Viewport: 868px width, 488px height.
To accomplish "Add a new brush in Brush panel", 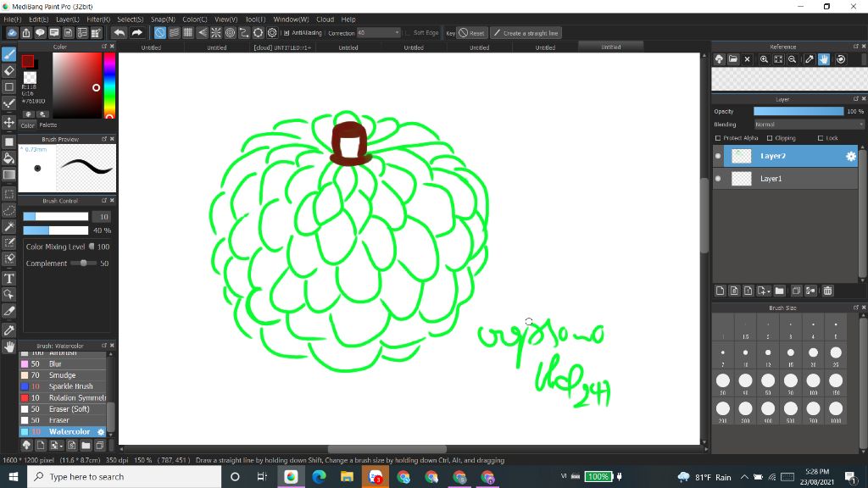I will click(41, 445).
